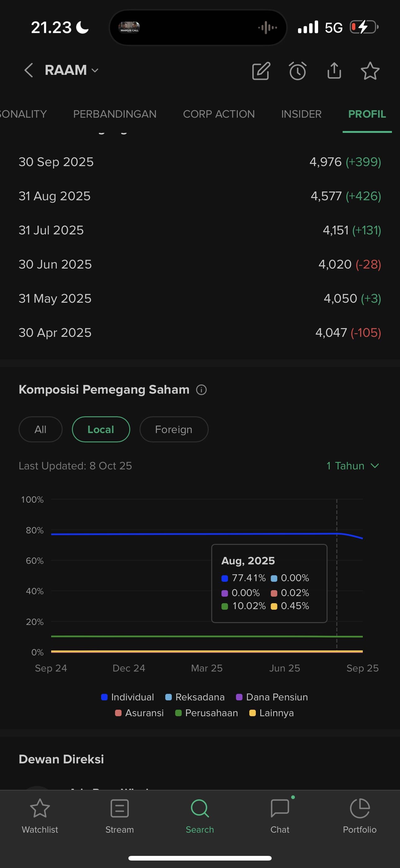Viewport: 400px width, 868px height.
Task: Go to Portfolio in bottom bar
Action: coord(360,816)
